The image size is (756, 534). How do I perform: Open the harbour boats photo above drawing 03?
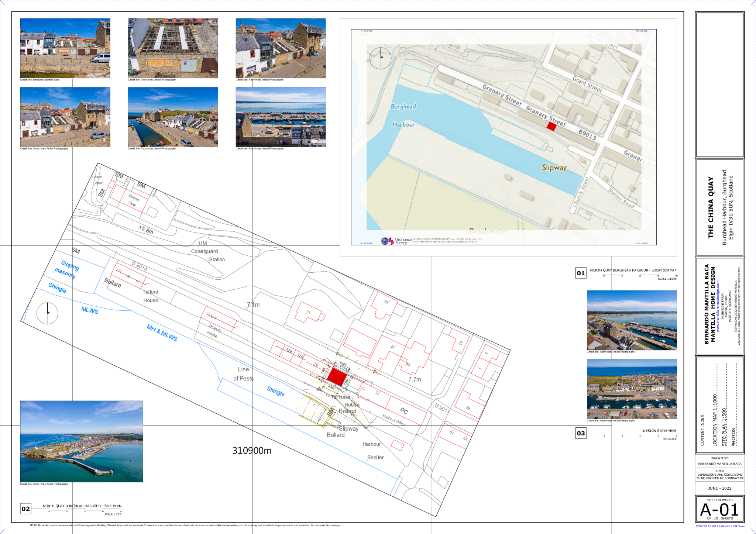point(632,389)
